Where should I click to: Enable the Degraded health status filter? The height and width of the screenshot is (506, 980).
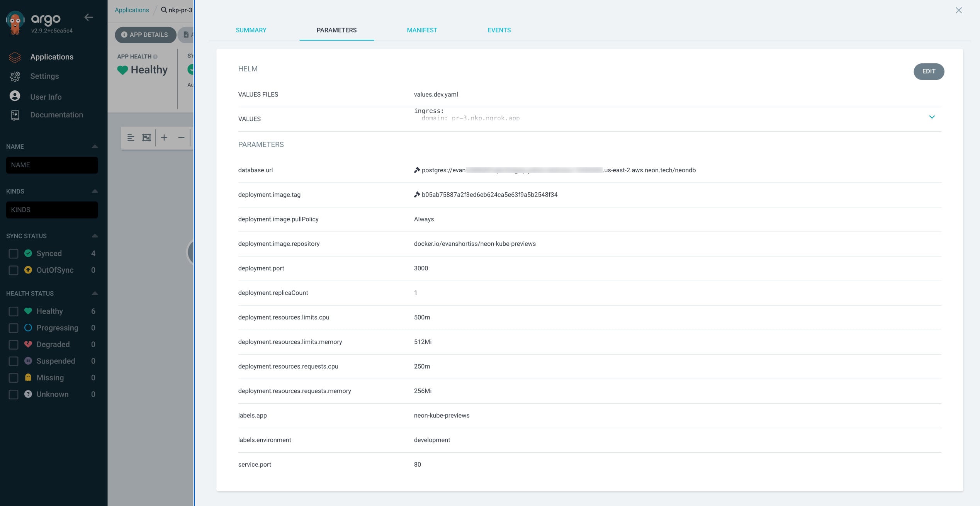pyautogui.click(x=14, y=345)
